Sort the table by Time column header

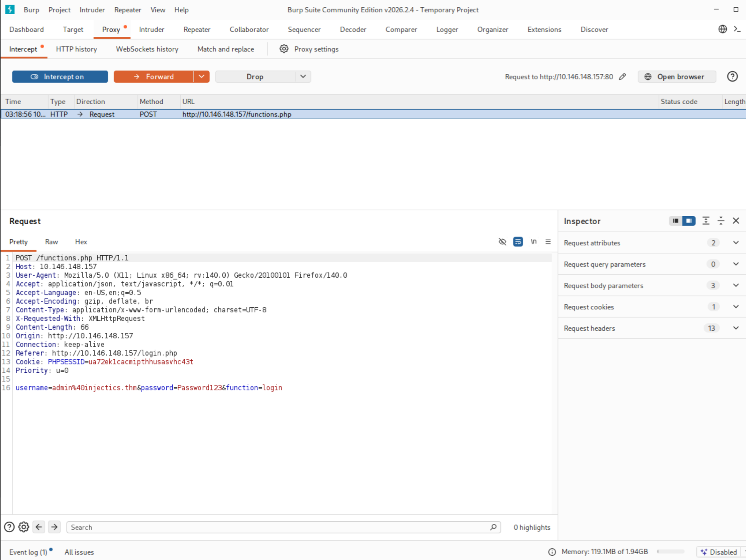coord(25,102)
